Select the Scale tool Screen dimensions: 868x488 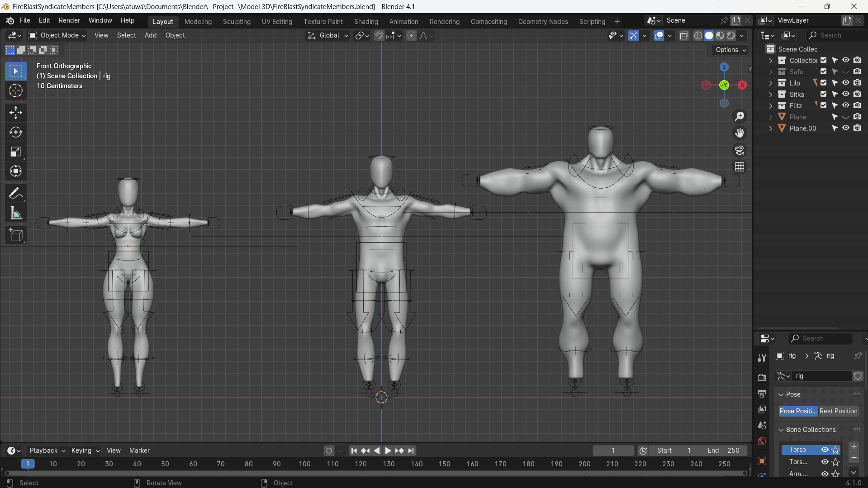[16, 152]
